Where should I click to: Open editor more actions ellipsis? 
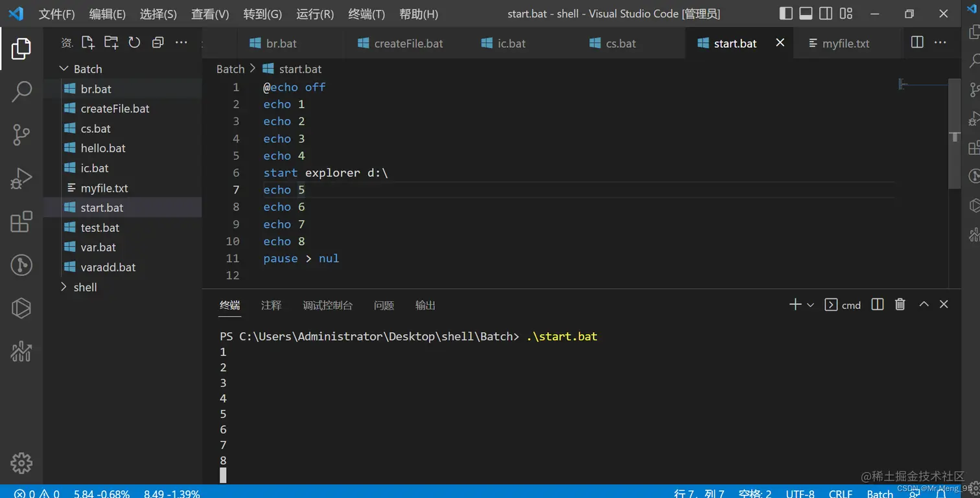point(940,43)
